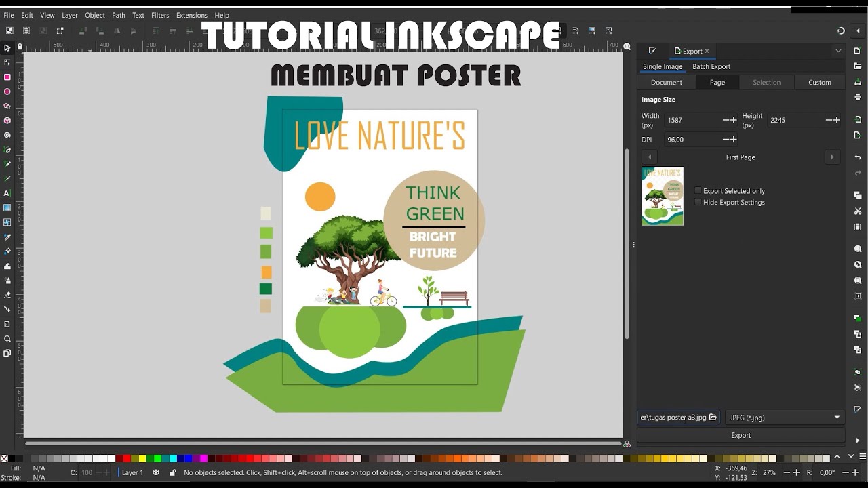The image size is (868, 488).
Task: Select the Document export area
Action: click(x=667, y=82)
